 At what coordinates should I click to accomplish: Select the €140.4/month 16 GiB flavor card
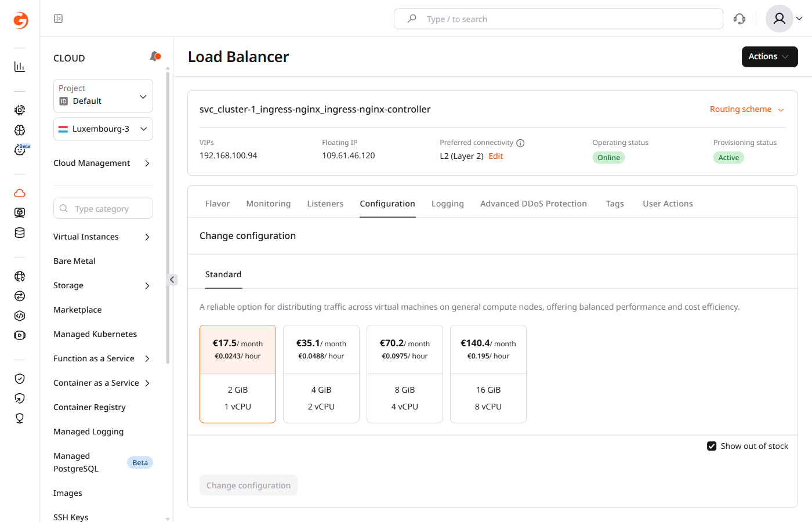488,374
